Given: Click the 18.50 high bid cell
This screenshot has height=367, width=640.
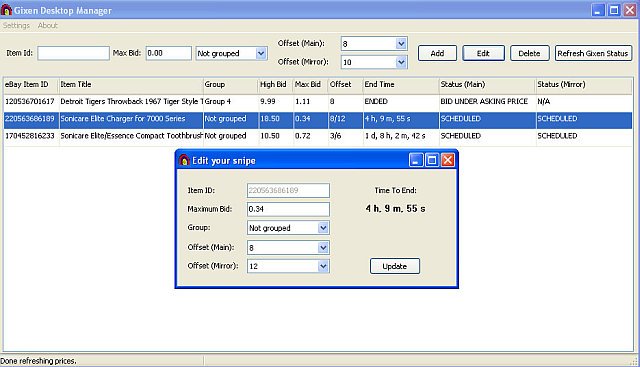Looking at the screenshot, I should click(x=270, y=118).
